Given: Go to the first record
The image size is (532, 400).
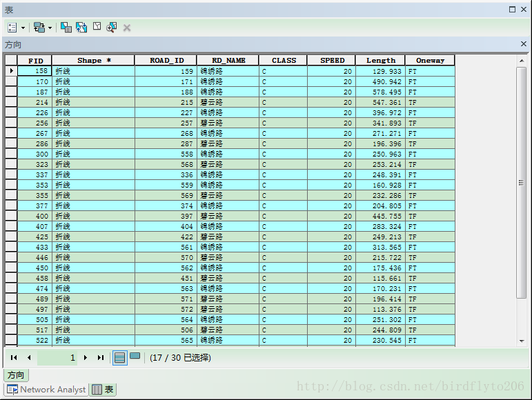Looking at the screenshot, I should coord(14,357).
